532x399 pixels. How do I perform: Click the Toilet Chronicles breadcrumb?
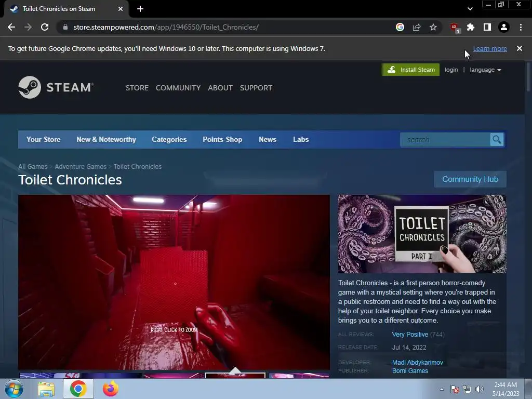point(138,167)
